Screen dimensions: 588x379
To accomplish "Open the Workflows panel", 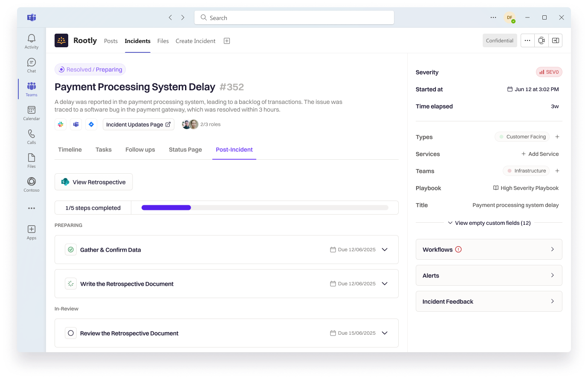I will pos(489,250).
